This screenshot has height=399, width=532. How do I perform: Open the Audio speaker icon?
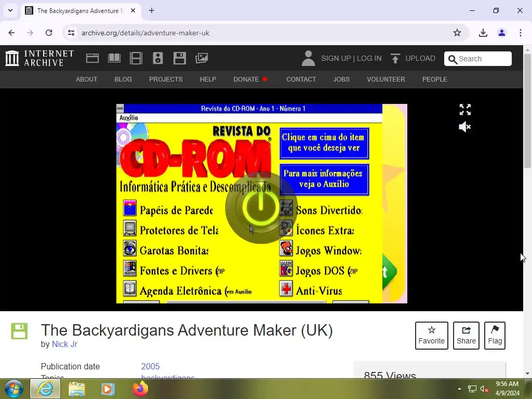[x=158, y=58]
